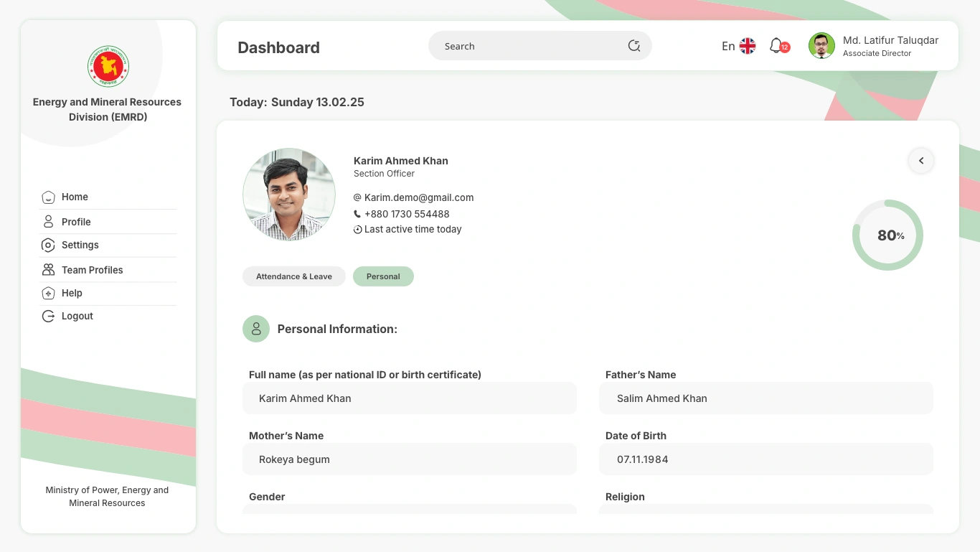Click the phone number +880 1730 554488
The height and width of the screenshot is (552, 980).
(407, 214)
